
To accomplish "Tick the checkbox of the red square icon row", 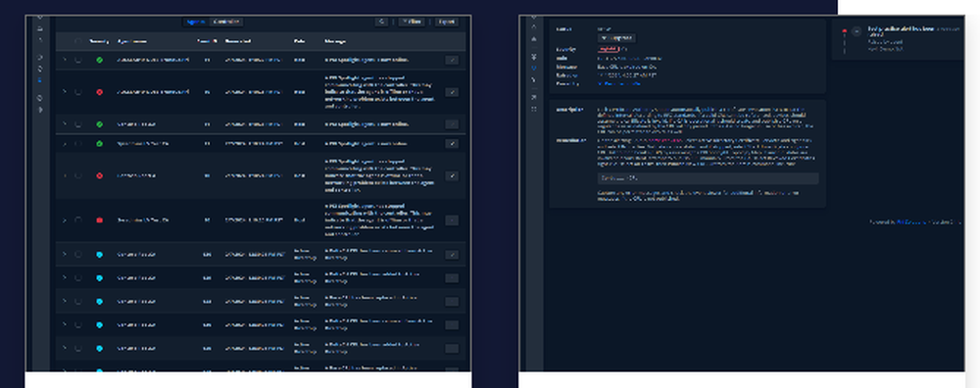I will click(78, 219).
